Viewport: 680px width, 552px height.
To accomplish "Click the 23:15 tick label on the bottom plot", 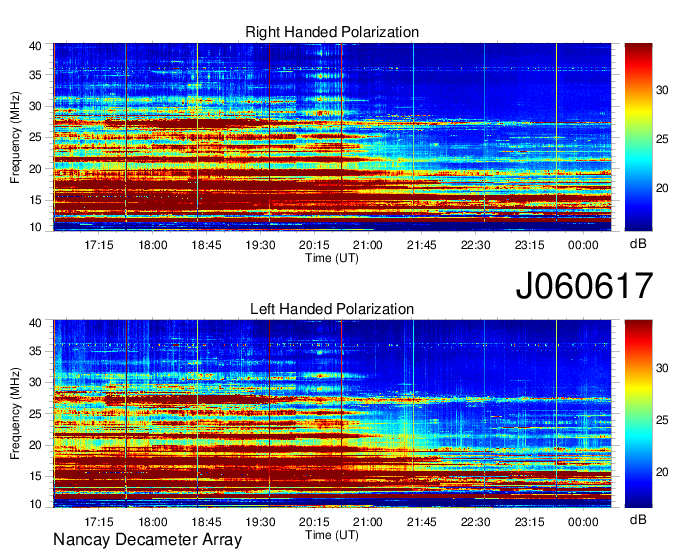I will 529,522.
